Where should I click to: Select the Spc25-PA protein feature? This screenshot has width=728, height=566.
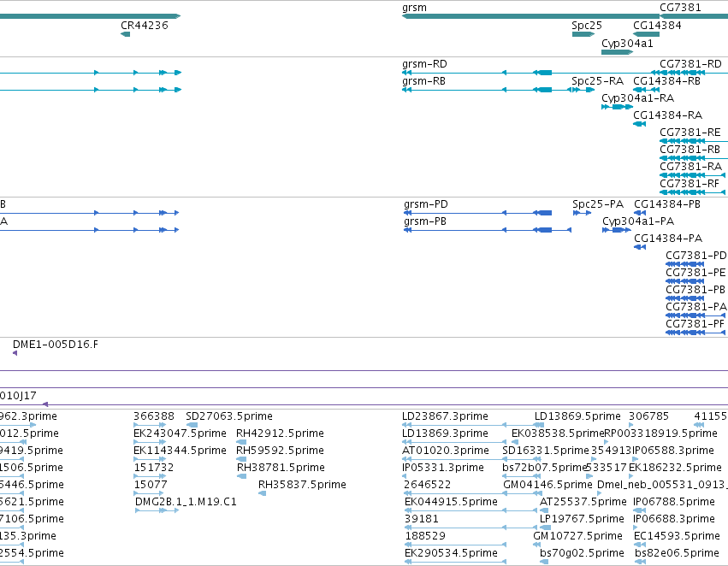tap(582, 213)
